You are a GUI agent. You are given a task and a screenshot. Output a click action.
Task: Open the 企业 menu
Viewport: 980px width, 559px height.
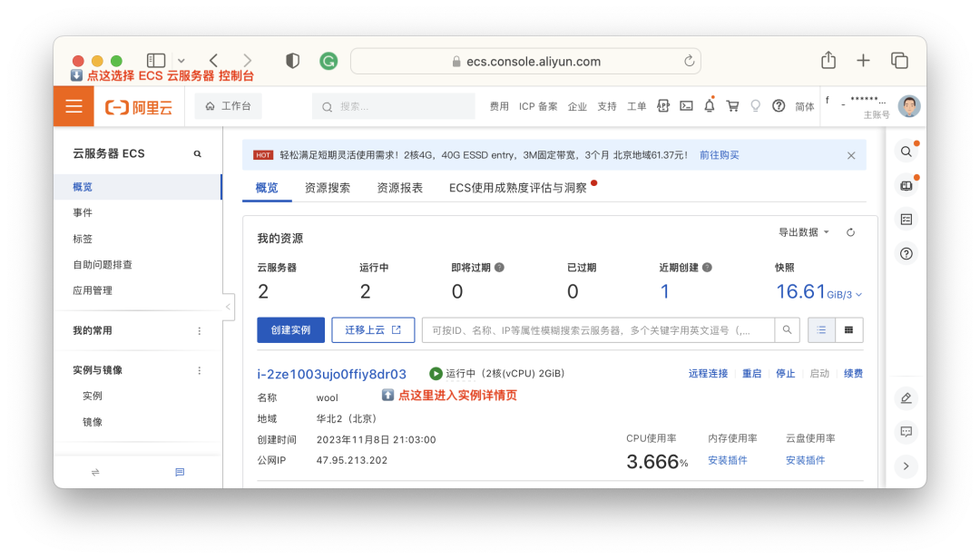point(577,107)
